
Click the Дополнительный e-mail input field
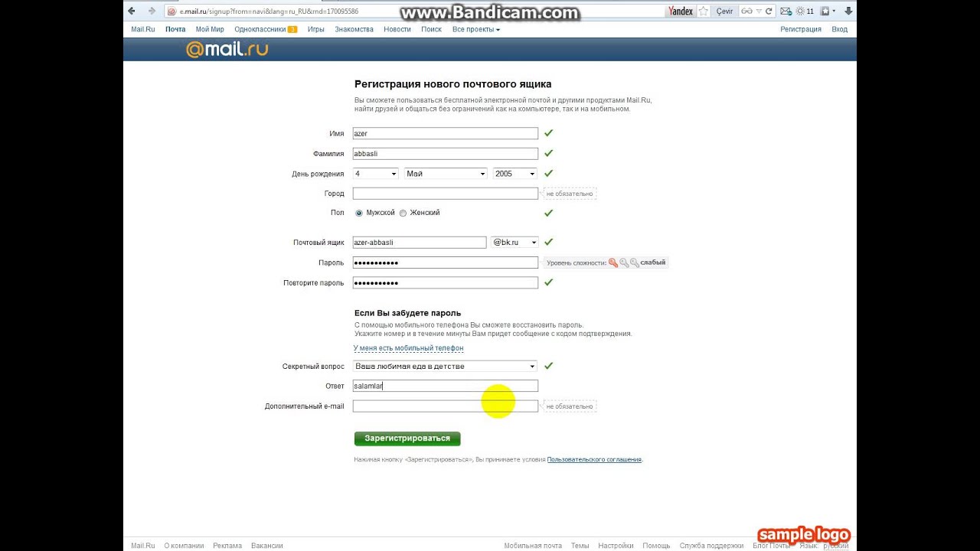click(445, 406)
